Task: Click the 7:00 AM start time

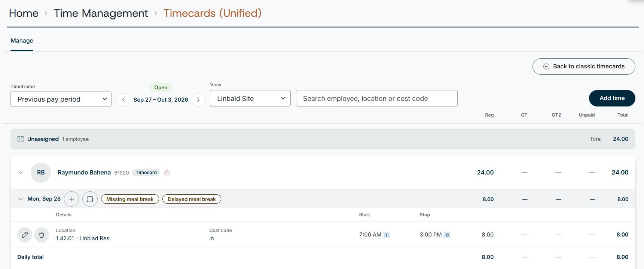Action: pos(370,235)
